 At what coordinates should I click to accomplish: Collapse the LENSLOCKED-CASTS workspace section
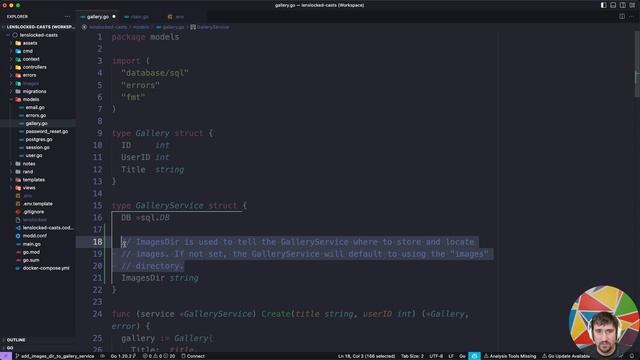pos(39,27)
